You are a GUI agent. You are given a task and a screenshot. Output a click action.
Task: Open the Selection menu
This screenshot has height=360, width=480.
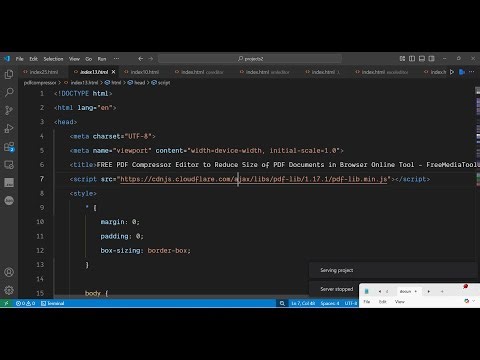(53, 59)
